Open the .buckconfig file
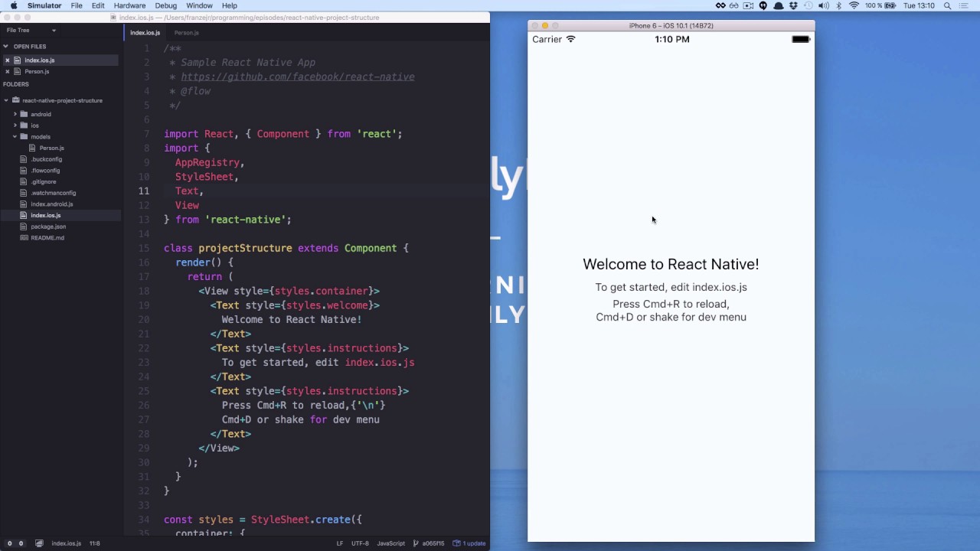The image size is (980, 551). (46, 159)
